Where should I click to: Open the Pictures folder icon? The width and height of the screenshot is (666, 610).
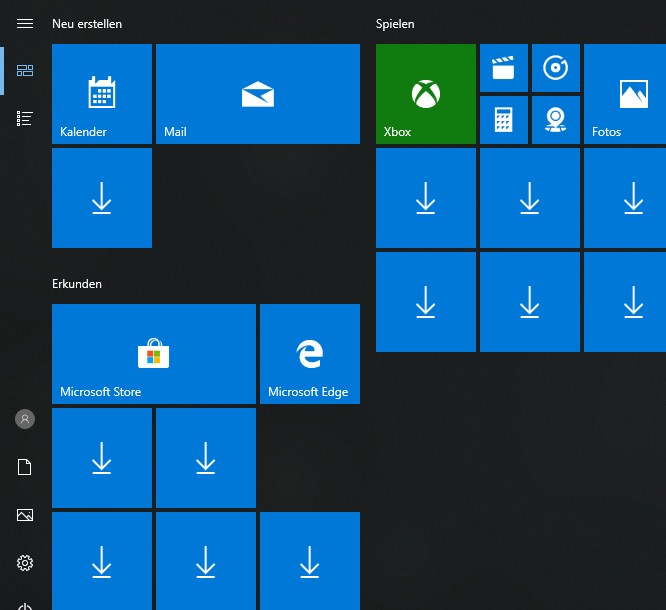25,515
